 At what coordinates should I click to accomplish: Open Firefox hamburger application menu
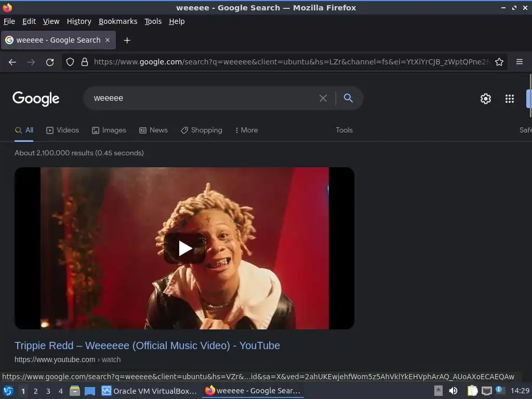(520, 62)
